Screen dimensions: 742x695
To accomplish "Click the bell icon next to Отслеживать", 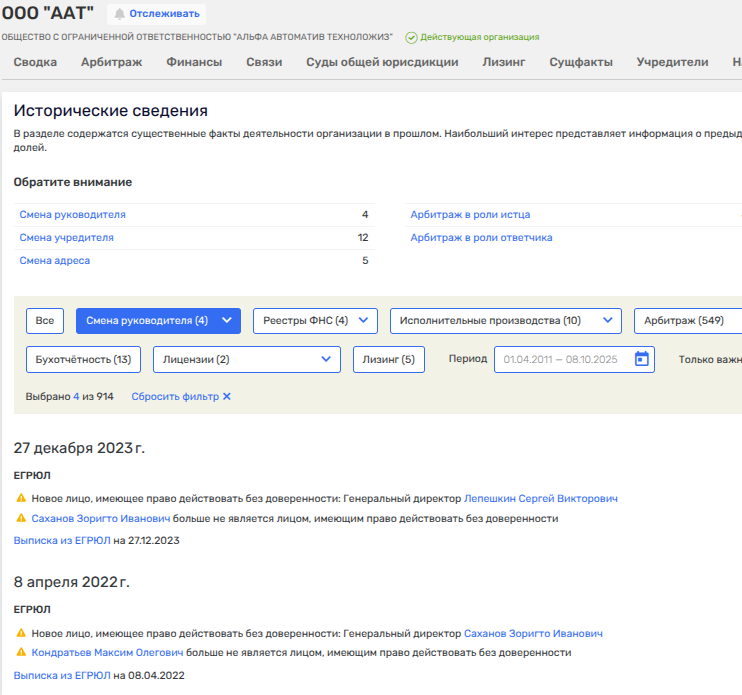I will tap(120, 14).
